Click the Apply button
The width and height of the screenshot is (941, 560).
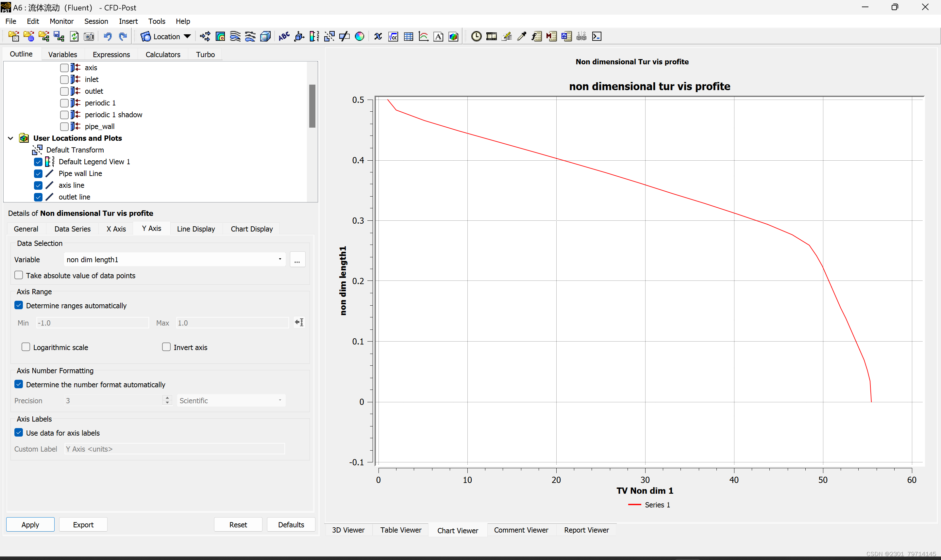pyautogui.click(x=30, y=524)
